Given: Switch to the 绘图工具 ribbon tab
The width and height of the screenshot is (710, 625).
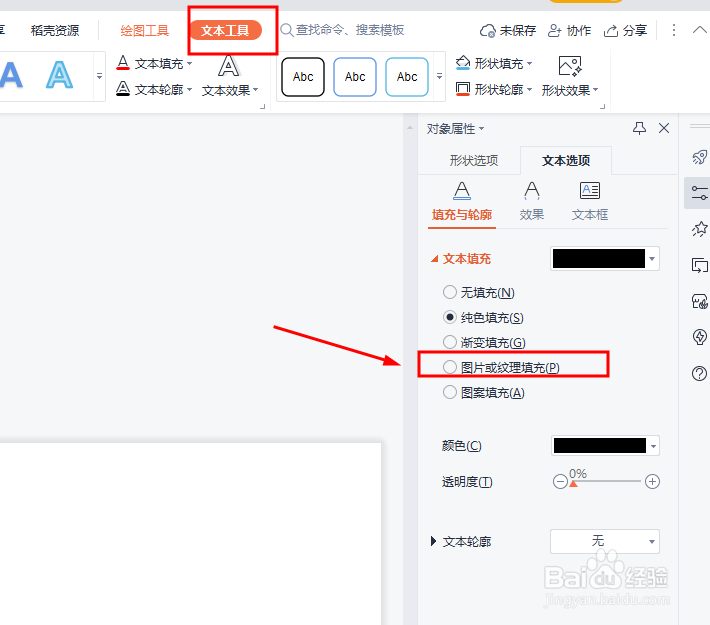Looking at the screenshot, I should click(144, 30).
